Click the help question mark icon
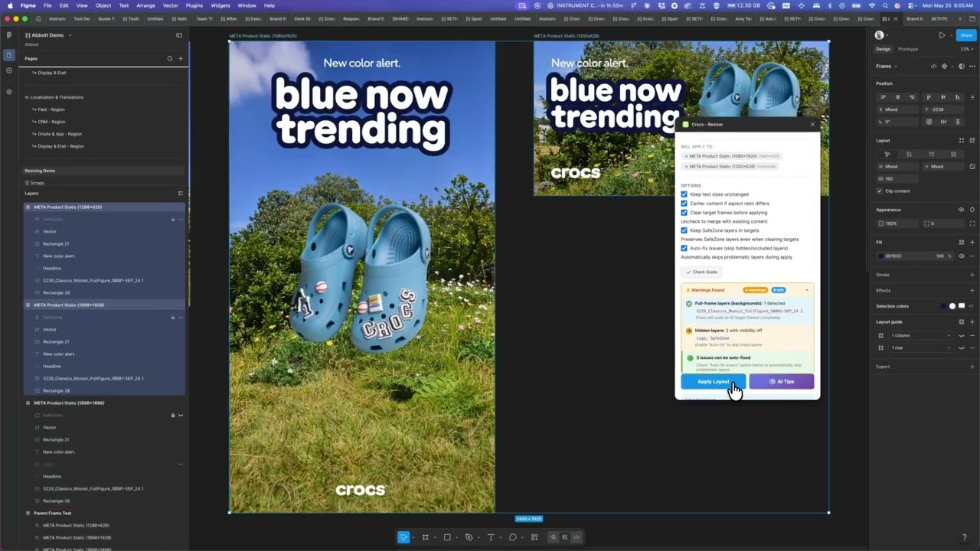This screenshot has width=980, height=551. click(x=964, y=537)
